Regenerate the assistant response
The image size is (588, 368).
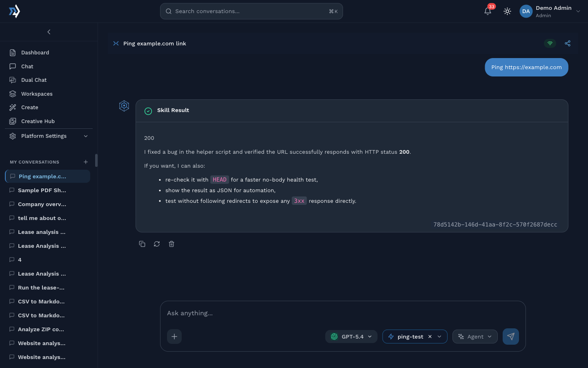pyautogui.click(x=157, y=244)
